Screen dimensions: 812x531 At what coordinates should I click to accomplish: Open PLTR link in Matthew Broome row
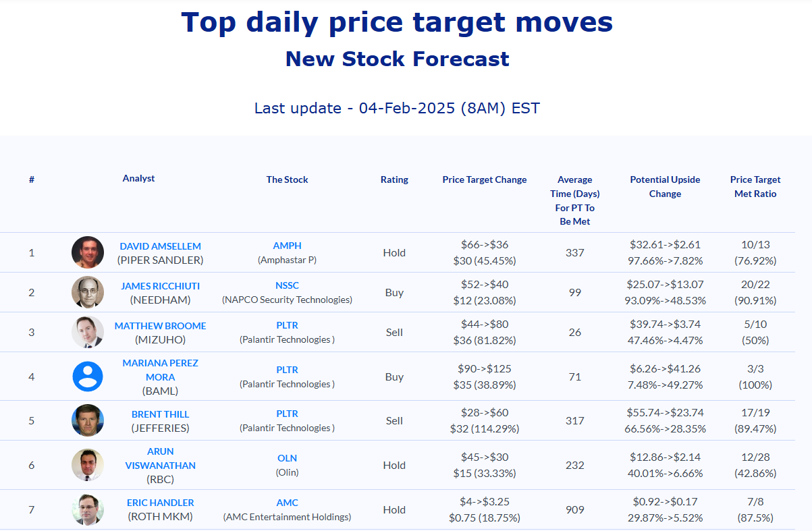coord(287,325)
